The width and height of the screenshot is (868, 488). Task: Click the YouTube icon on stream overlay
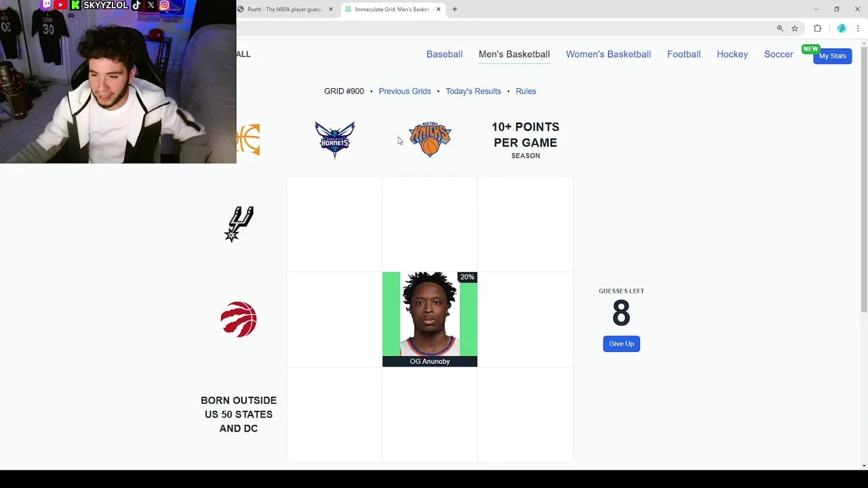tap(60, 5)
